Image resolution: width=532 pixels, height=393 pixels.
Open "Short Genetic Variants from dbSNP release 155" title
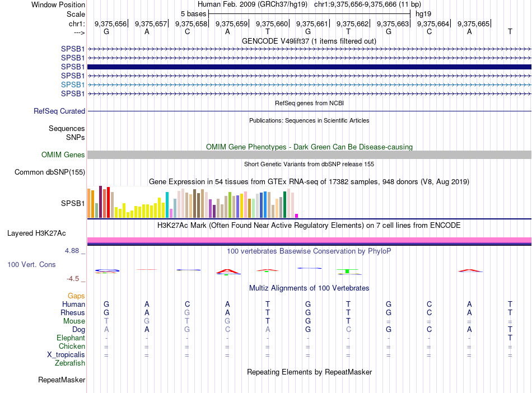309,164
